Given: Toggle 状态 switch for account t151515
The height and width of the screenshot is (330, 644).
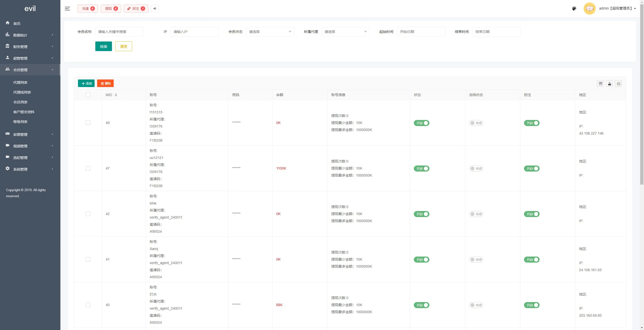Looking at the screenshot, I should tap(421, 123).
